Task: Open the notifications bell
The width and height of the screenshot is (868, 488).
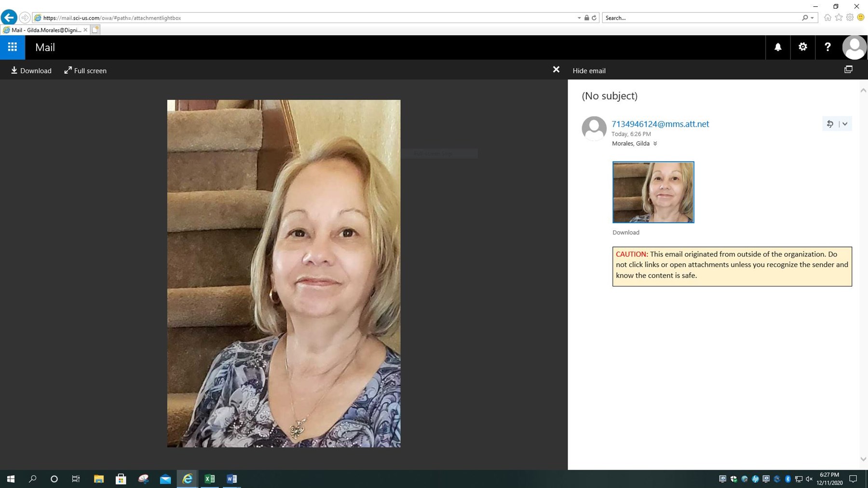Action: (x=777, y=47)
